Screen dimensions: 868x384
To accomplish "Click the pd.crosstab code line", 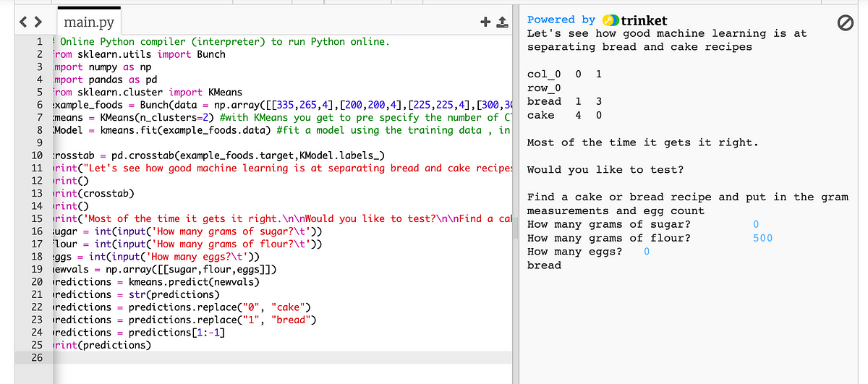I will [x=218, y=155].
